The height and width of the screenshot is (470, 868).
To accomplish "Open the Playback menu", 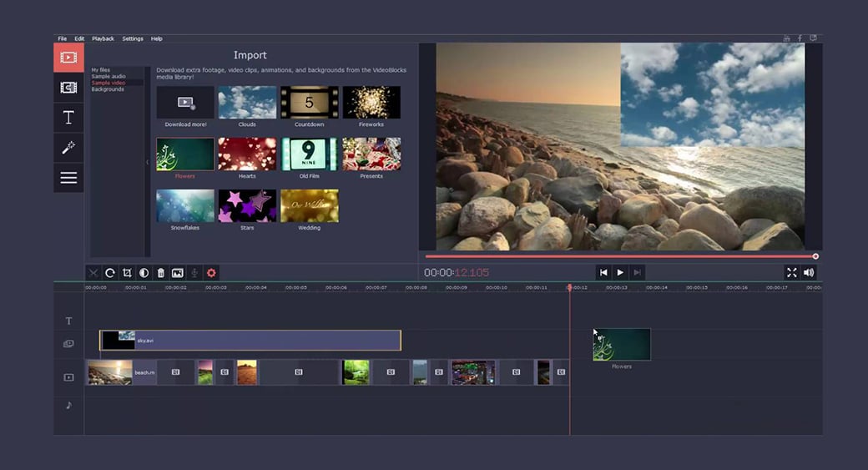I will [103, 38].
